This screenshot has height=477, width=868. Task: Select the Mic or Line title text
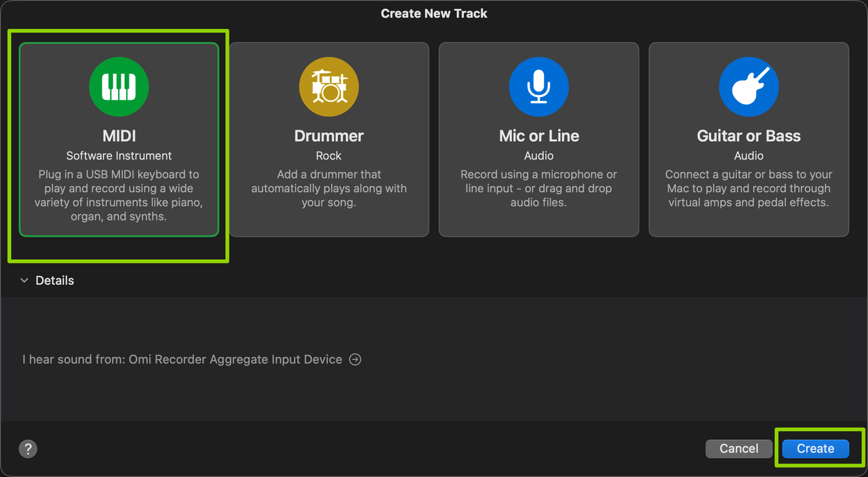tap(538, 136)
